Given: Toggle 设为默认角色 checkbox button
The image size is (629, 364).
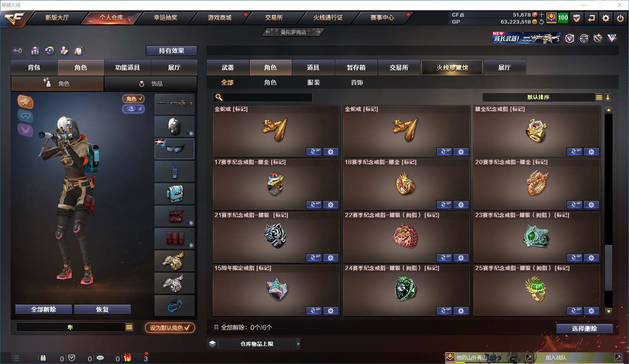Looking at the screenshot, I should click(170, 327).
